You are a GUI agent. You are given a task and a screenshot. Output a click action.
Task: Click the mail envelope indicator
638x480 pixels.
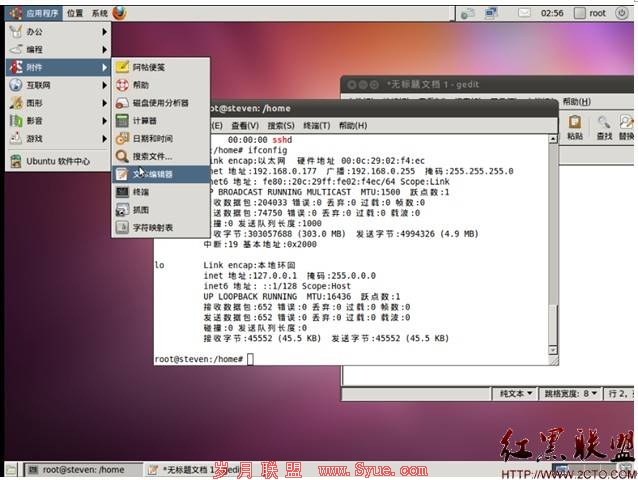(x=524, y=13)
